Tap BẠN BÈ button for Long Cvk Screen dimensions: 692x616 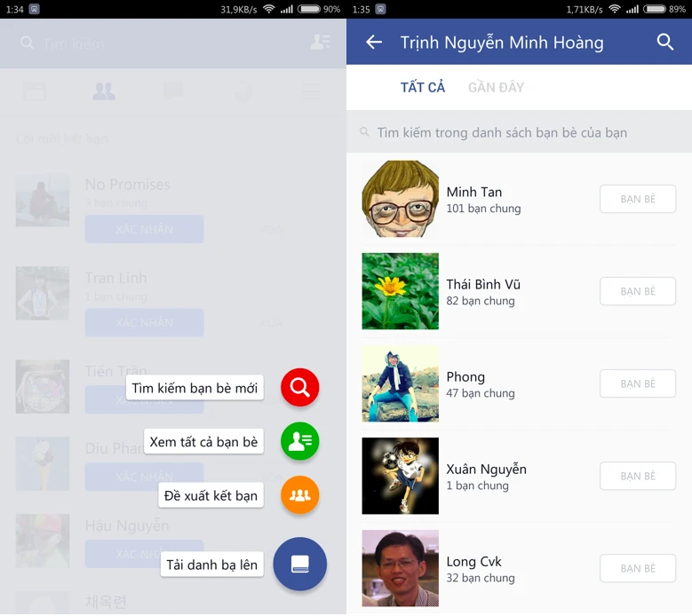638,568
